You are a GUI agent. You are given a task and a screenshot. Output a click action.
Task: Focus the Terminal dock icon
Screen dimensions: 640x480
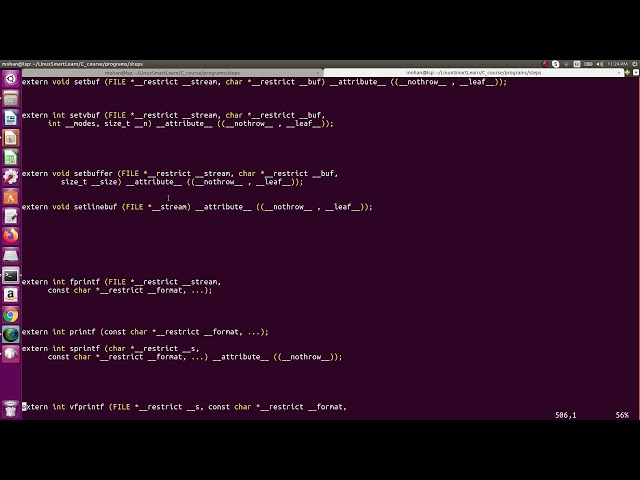tap(11, 276)
